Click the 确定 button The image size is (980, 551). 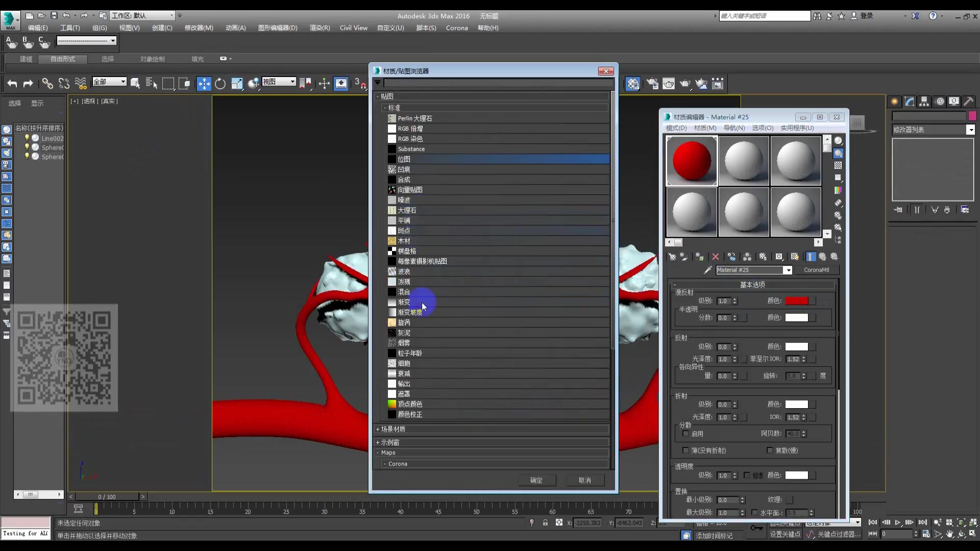536,480
